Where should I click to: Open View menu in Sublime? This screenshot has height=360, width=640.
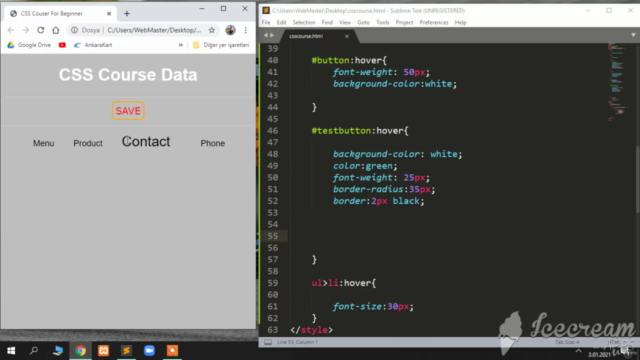pos(345,22)
